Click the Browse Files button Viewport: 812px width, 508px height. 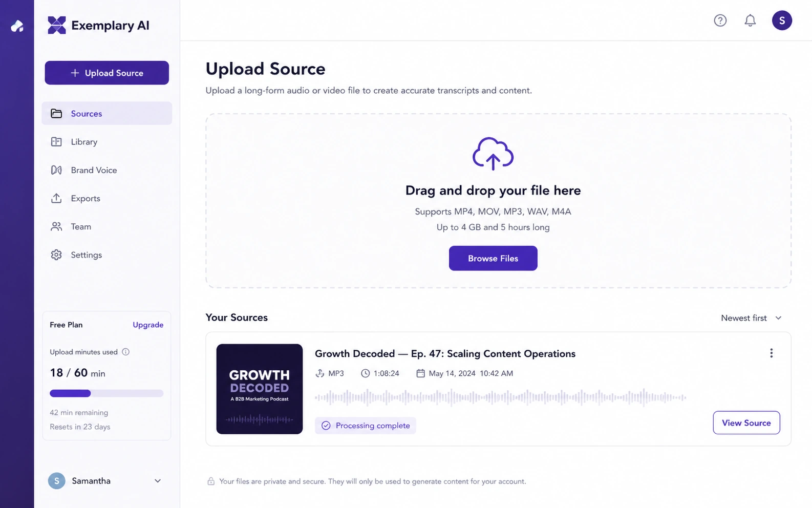493,258
